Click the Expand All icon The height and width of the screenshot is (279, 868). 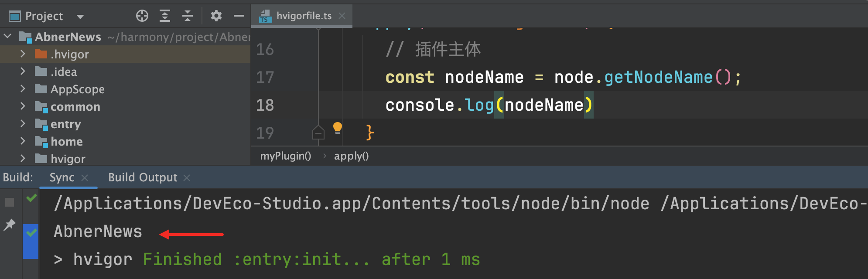165,16
